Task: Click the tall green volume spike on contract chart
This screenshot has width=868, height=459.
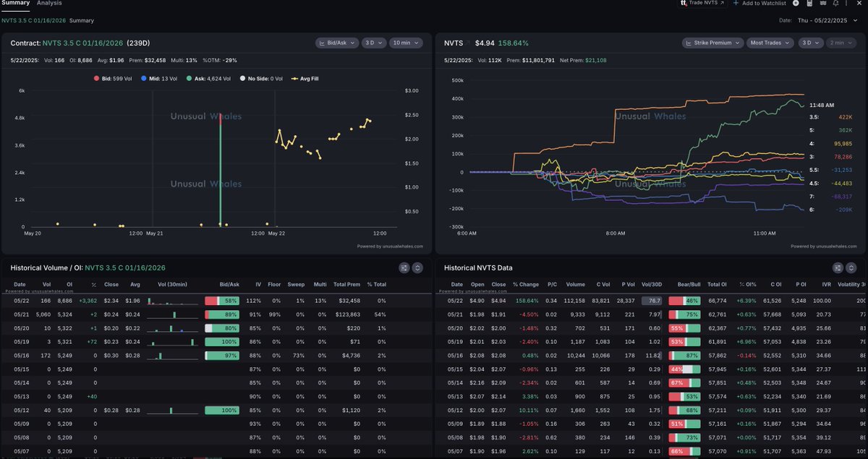Action: tap(220, 169)
